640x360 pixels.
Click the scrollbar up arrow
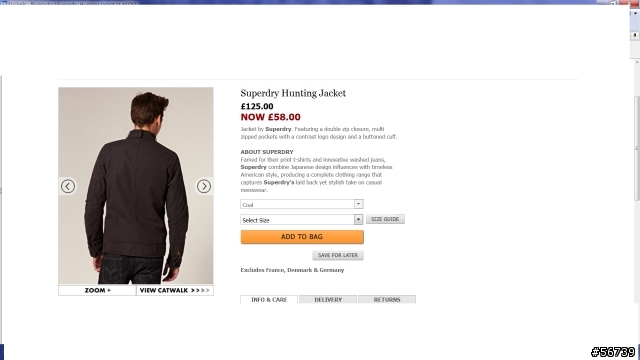(637, 62)
